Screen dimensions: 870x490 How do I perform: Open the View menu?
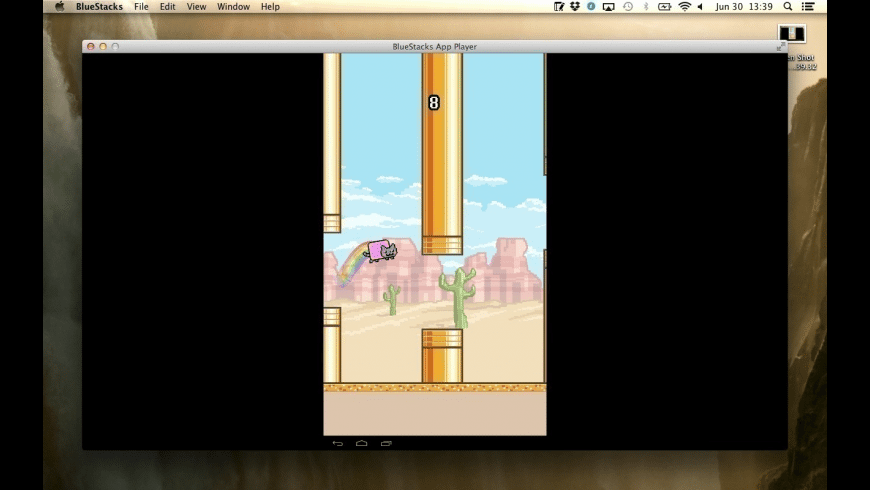click(196, 7)
